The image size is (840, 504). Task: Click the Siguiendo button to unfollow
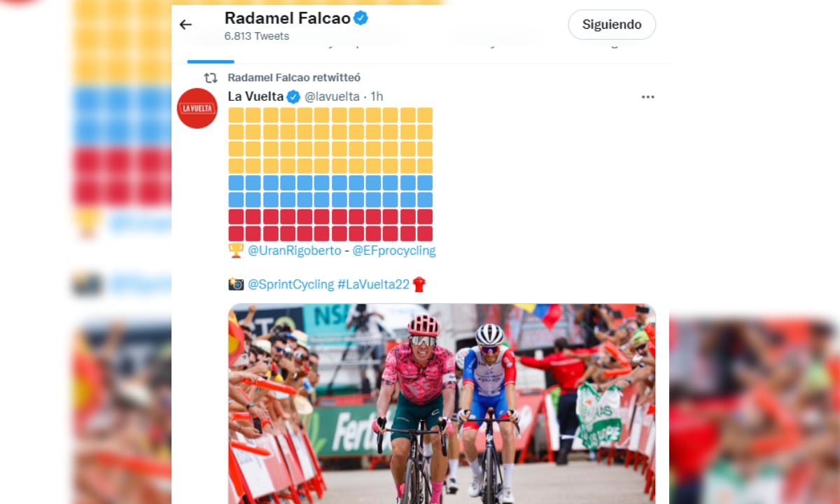tap(611, 24)
